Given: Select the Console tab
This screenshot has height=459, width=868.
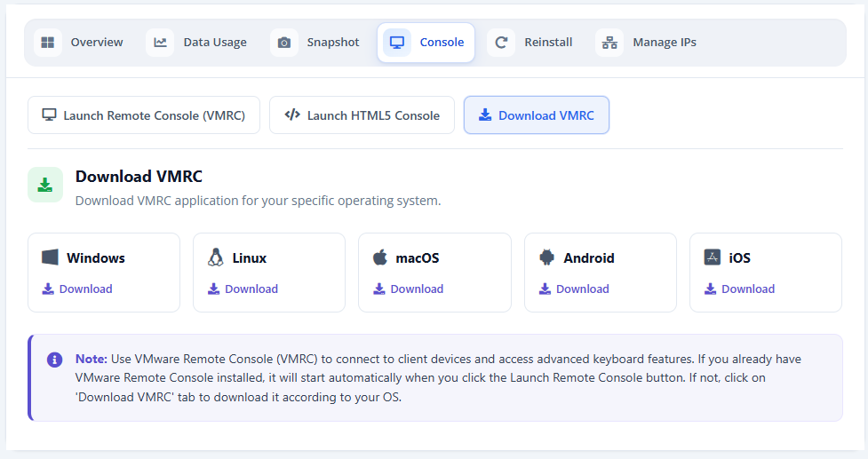Looking at the screenshot, I should (426, 43).
